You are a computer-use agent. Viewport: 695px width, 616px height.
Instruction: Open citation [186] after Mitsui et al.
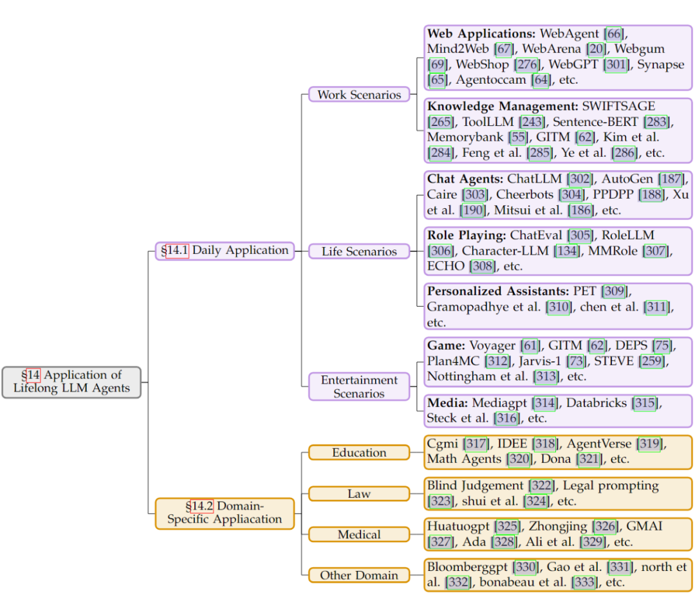point(580,210)
